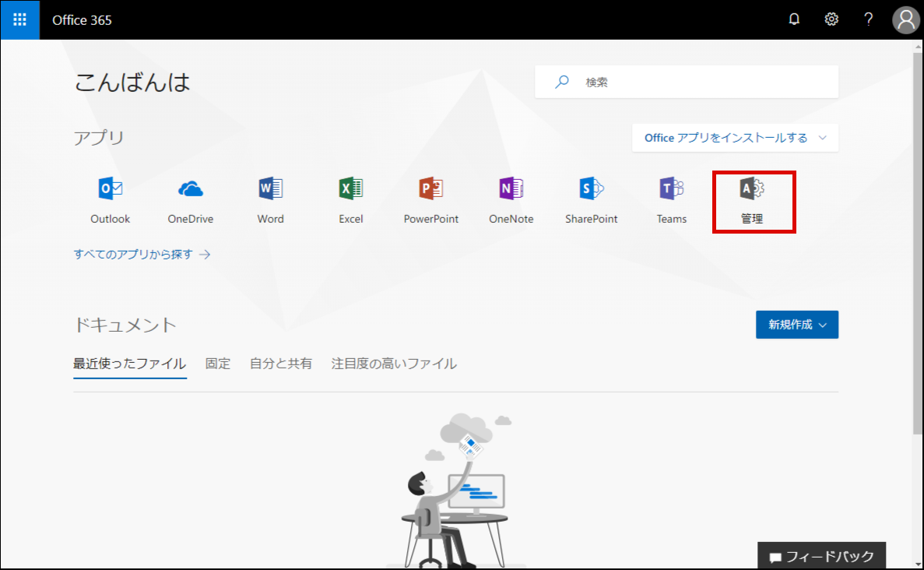Open the help question mark
924x570 pixels.
pos(868,19)
